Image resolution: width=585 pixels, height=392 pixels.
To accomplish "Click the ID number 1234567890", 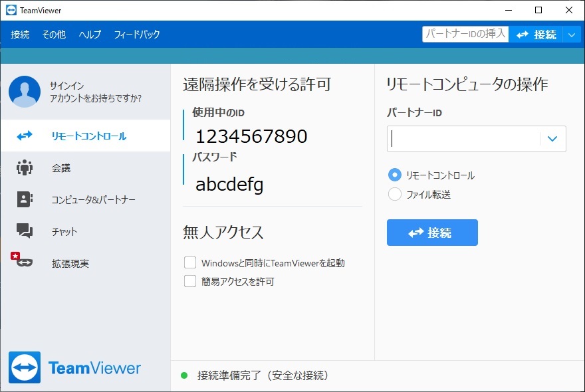I will click(x=251, y=136).
